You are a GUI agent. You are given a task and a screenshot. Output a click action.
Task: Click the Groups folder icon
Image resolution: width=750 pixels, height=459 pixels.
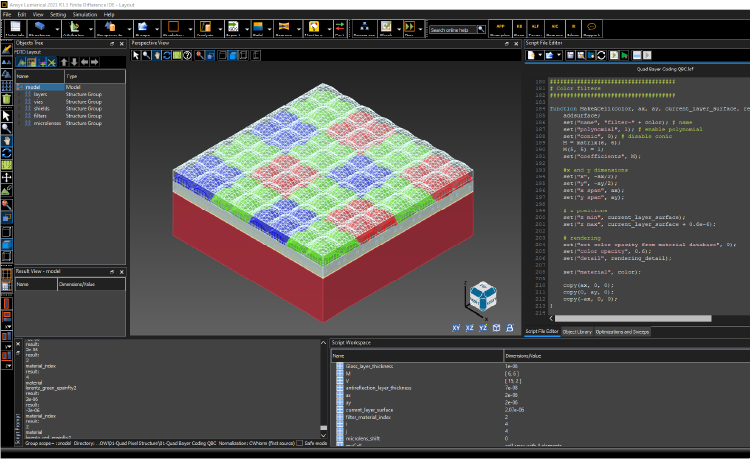tap(143, 28)
